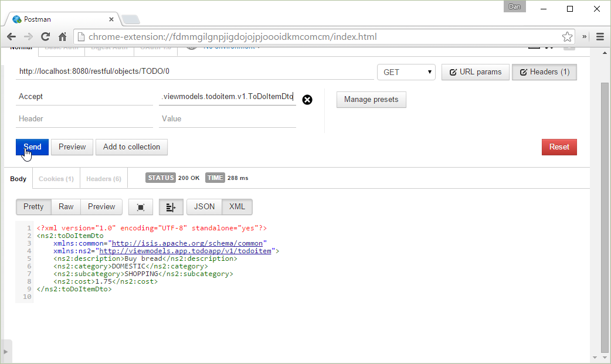Switch response format to JSON
611x364 pixels.
click(x=204, y=206)
